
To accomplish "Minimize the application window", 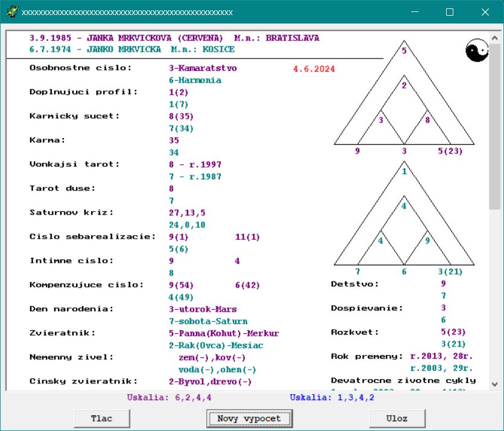I will pyautogui.click(x=415, y=12).
